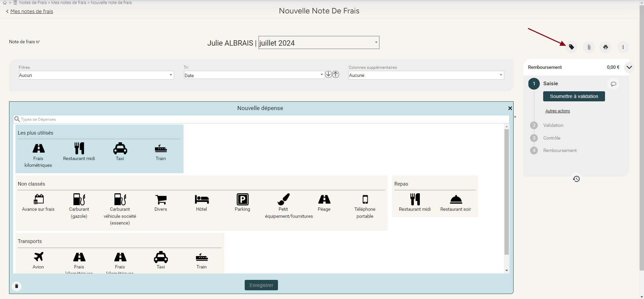Go back to Mes notes de frais
Viewport: 644px width, 299px height.
point(31,11)
